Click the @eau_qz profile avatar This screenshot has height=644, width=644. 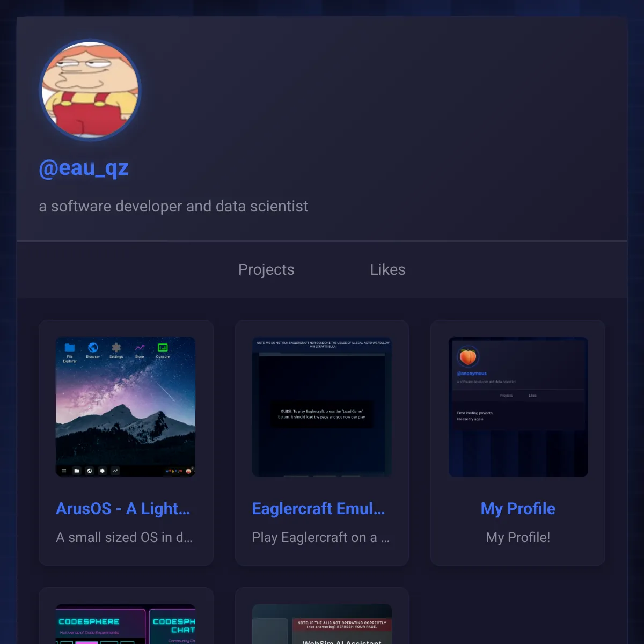click(x=90, y=90)
